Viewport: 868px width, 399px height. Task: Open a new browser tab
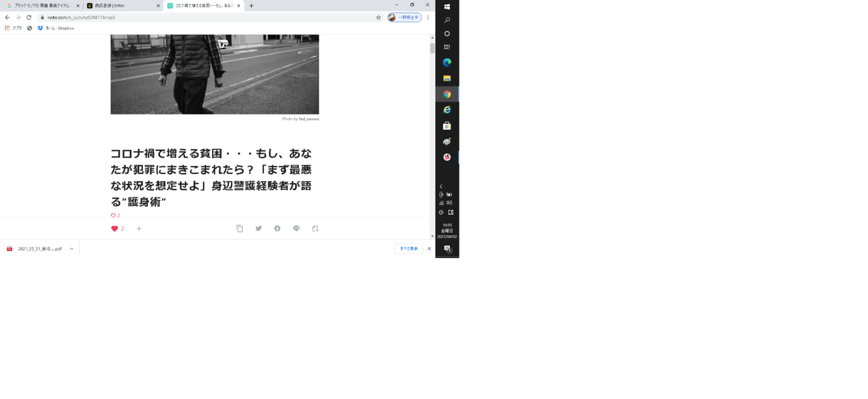coord(251,6)
